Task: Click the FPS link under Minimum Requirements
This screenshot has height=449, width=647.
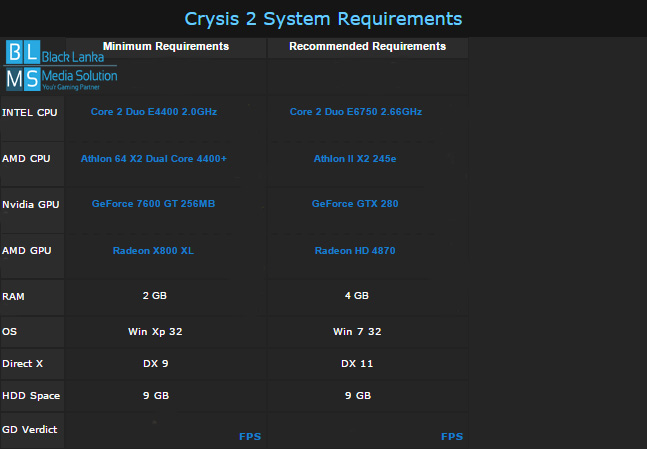Action: point(250,437)
